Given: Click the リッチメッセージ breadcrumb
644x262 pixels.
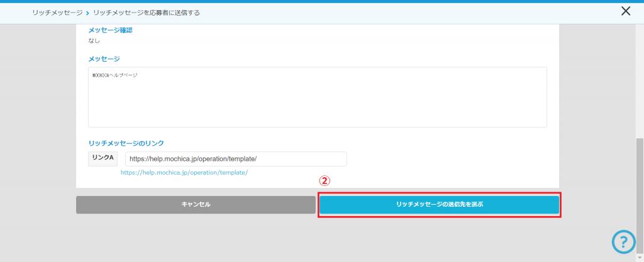Looking at the screenshot, I should tap(57, 13).
